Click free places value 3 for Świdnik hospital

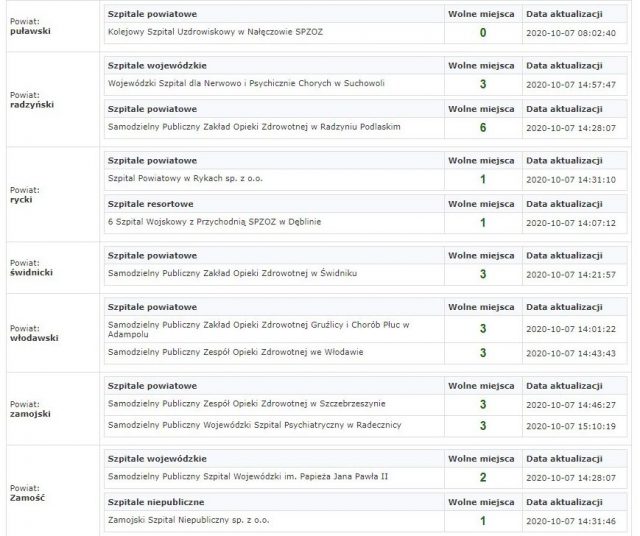(483, 274)
